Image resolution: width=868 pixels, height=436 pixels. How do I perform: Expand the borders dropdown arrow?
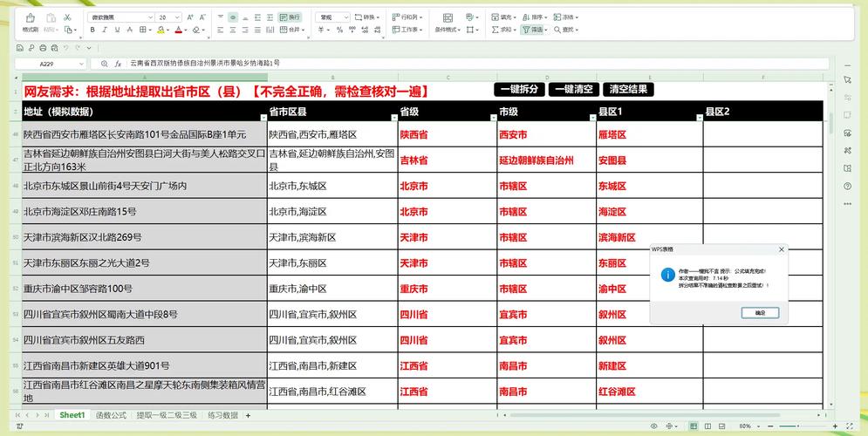pos(150,30)
